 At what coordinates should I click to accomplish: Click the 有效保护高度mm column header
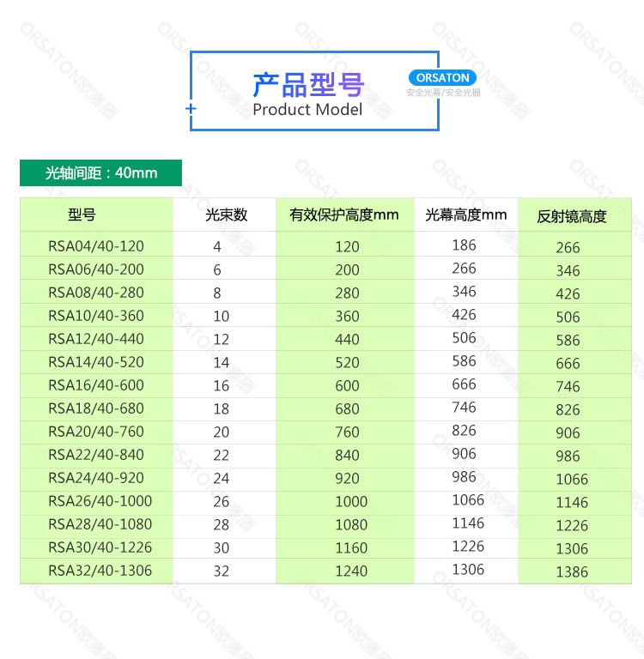coord(344,215)
